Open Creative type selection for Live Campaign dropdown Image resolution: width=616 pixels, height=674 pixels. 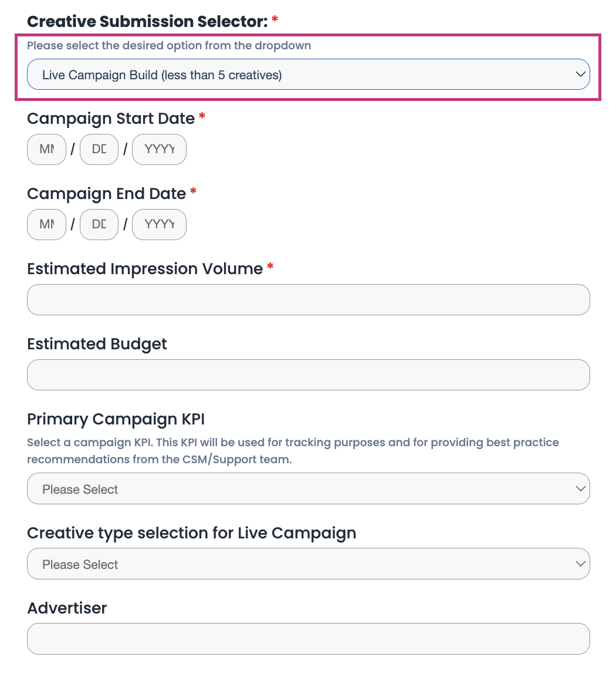click(x=308, y=564)
